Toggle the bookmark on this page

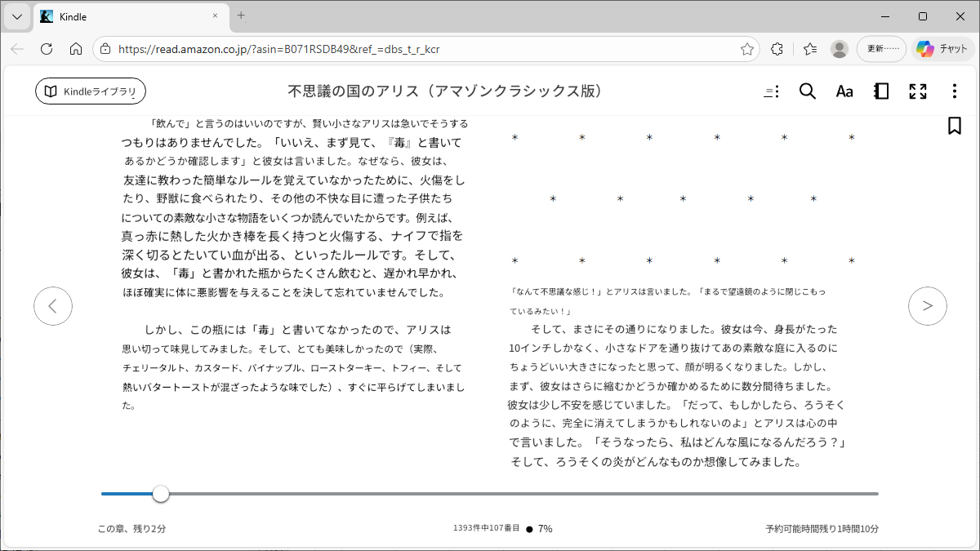954,126
